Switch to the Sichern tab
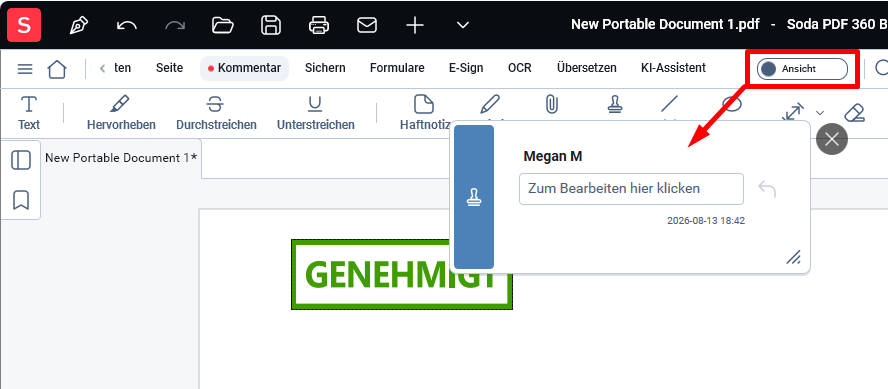The image size is (888, 389). click(x=325, y=68)
